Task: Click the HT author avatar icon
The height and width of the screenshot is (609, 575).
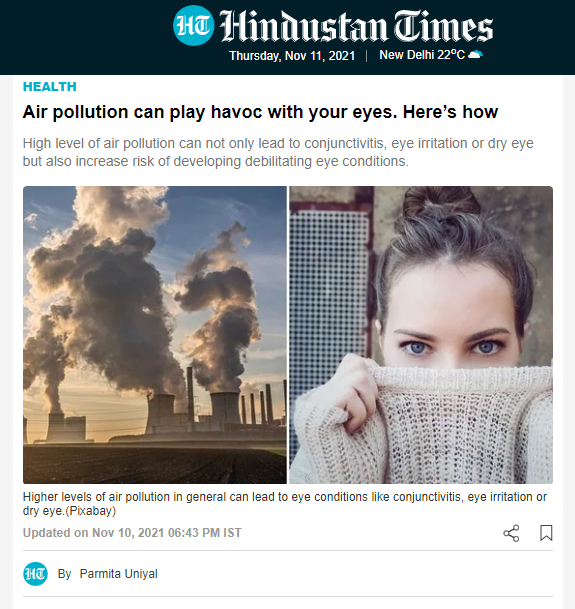Action: (x=35, y=574)
